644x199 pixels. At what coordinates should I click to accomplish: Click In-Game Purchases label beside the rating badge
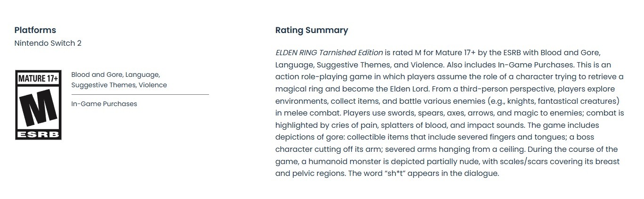(x=104, y=104)
